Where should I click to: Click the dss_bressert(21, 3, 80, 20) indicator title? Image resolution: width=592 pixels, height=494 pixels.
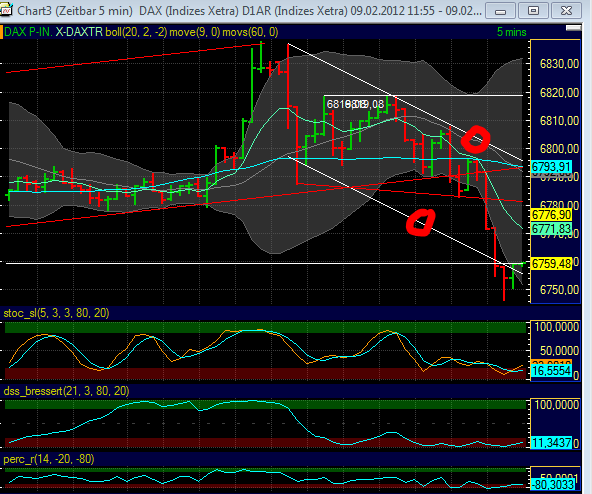coord(66,391)
